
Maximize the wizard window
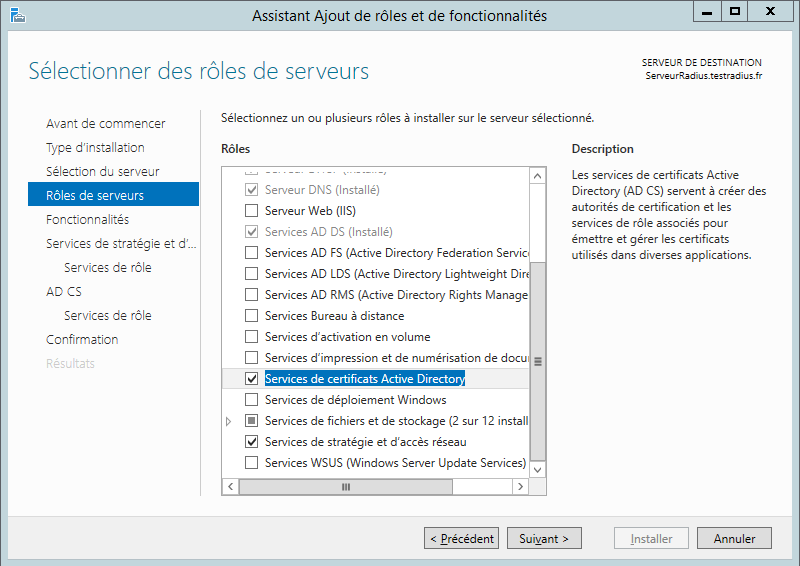[736, 12]
